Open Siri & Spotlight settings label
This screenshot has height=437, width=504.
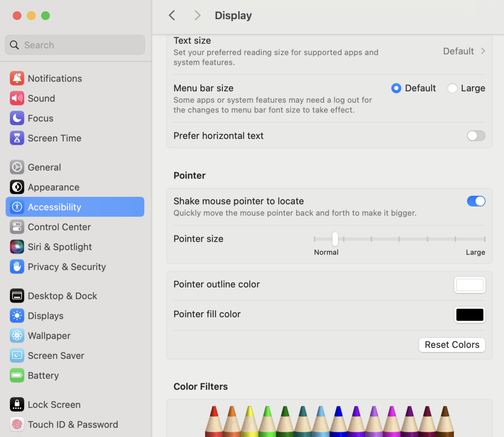(60, 247)
